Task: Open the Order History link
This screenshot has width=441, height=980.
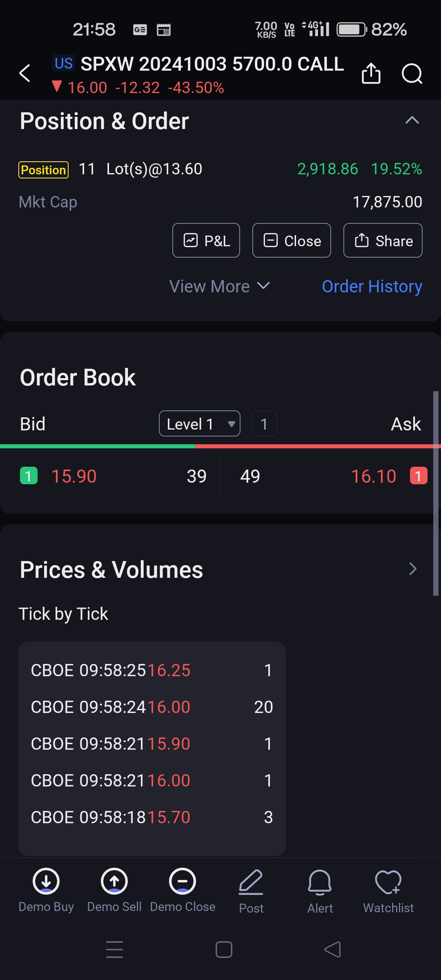Action: point(372,286)
